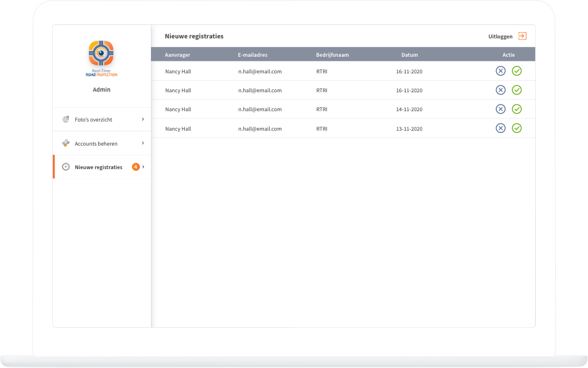The image size is (588, 368).
Task: Reject the registration dated 13-11-2020
Action: tap(501, 128)
